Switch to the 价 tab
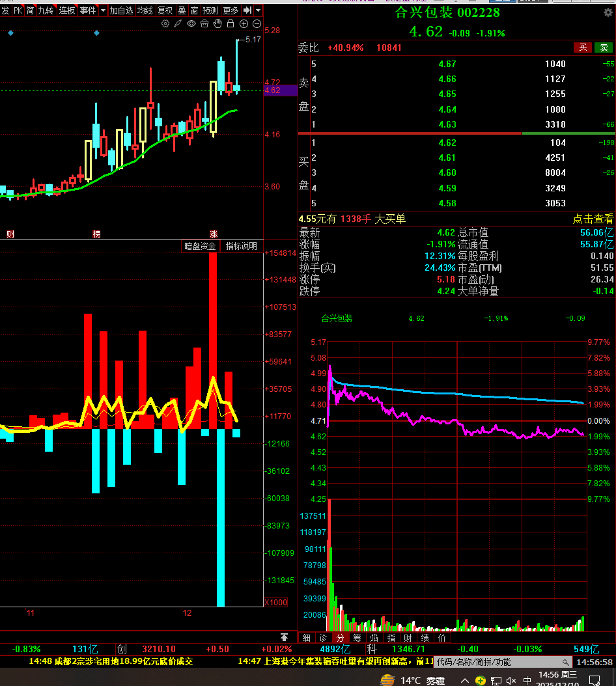The width and height of the screenshot is (616, 686). click(441, 638)
